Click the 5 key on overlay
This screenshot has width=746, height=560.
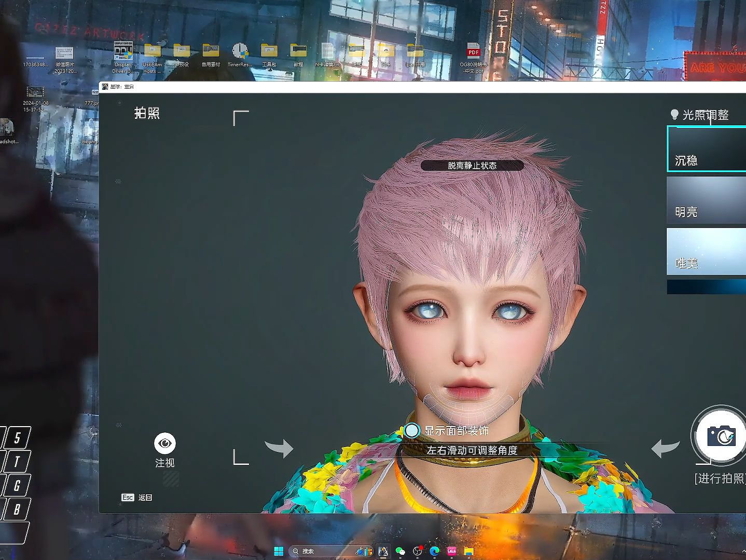(18, 438)
